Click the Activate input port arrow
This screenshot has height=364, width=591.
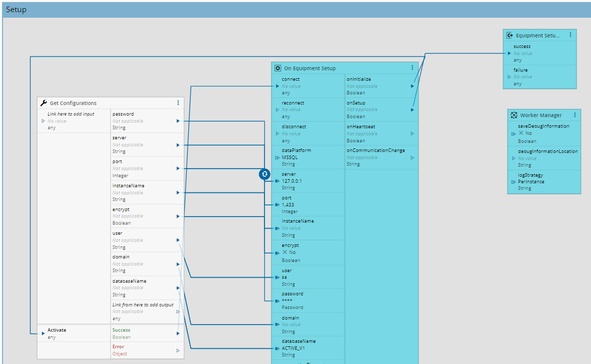coord(43,333)
